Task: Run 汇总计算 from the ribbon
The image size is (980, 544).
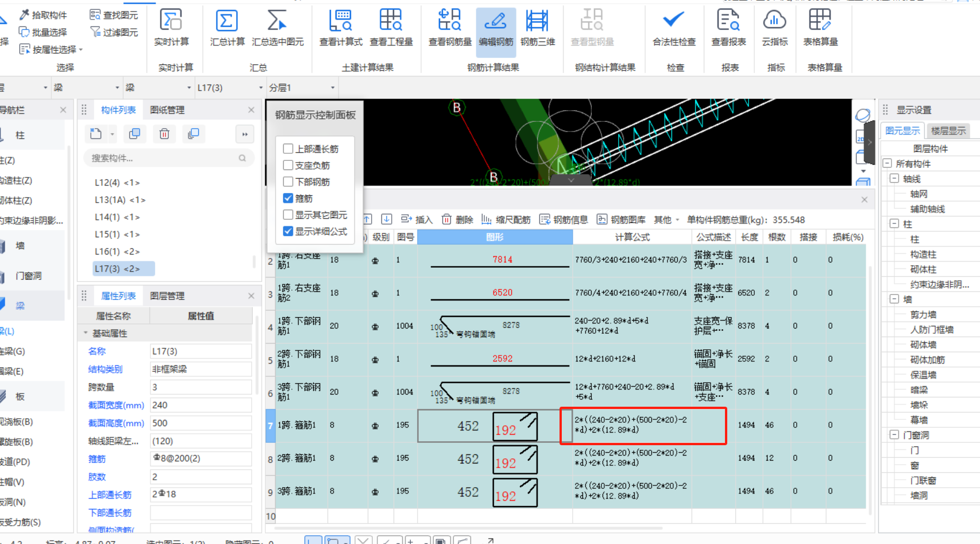Action: pyautogui.click(x=227, y=27)
